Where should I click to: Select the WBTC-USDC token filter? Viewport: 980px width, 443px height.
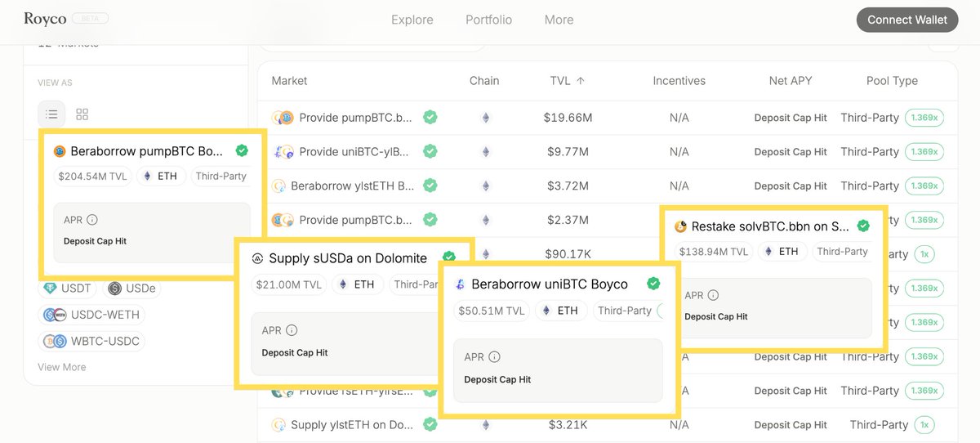91,341
